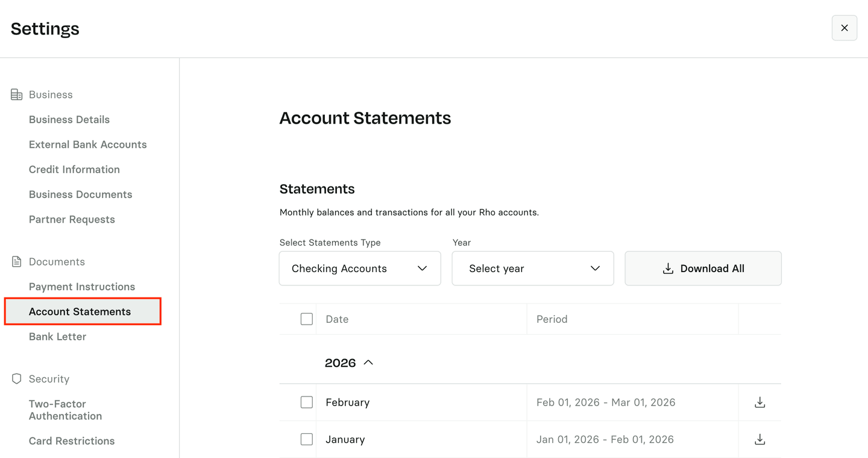The image size is (868, 458).
Task: Go to External Bank Accounts
Action: (x=88, y=145)
